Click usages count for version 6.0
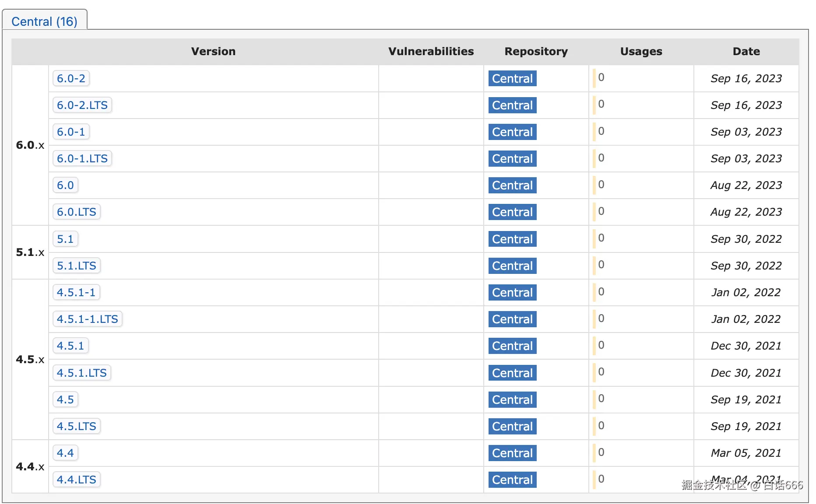The height and width of the screenshot is (504, 816). pyautogui.click(x=601, y=185)
